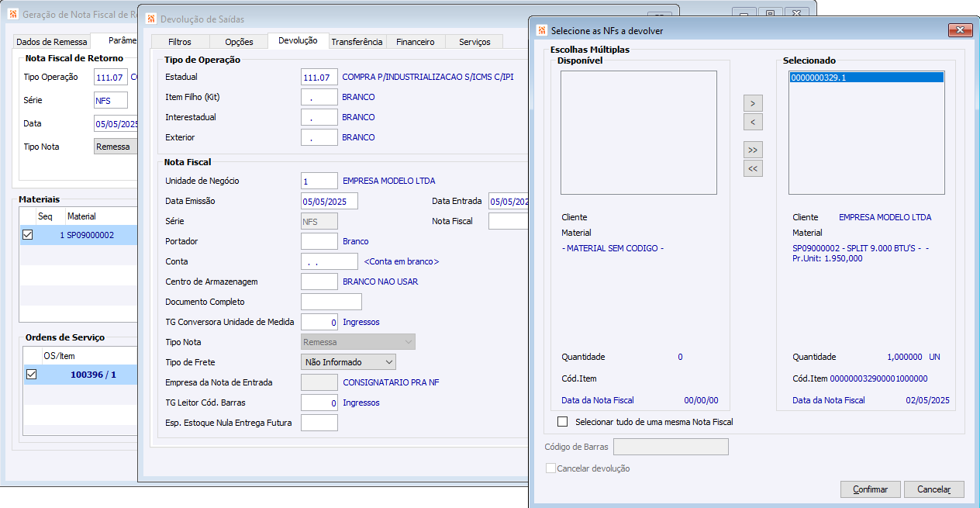This screenshot has width=980, height=508.
Task: Click the Documento Completo input field
Action: click(x=331, y=302)
